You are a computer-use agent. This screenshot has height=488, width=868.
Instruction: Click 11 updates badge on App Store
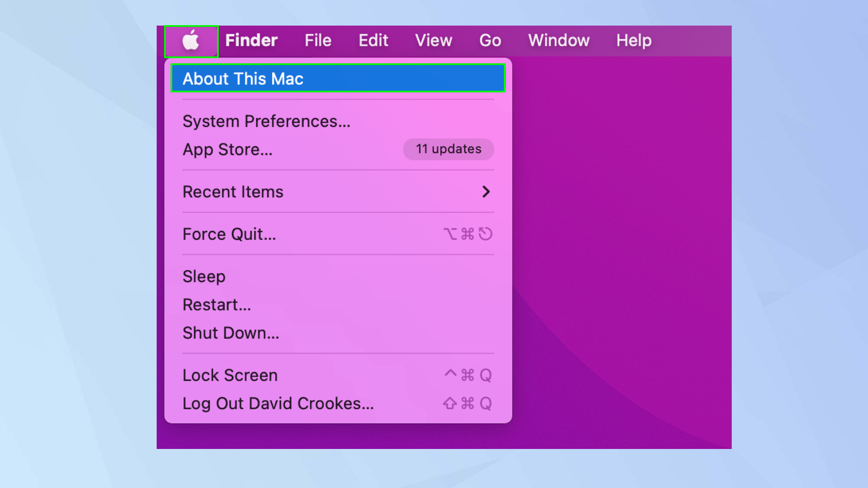pyautogui.click(x=448, y=149)
